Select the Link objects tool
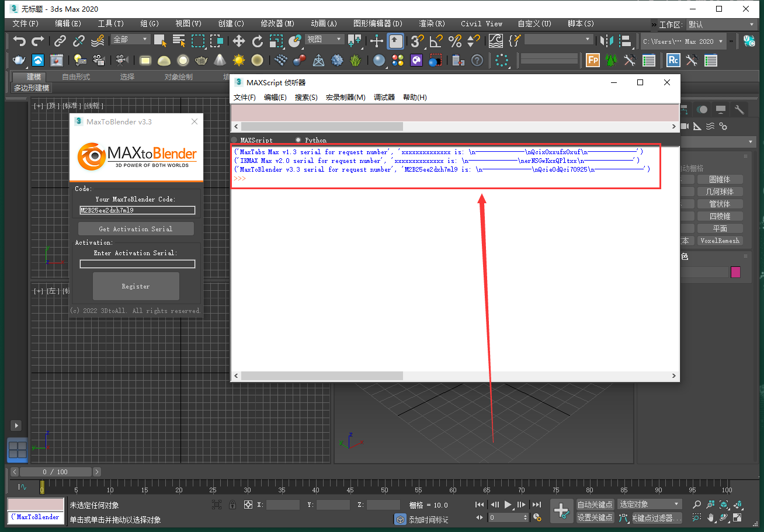This screenshot has height=532, width=764. [60, 41]
